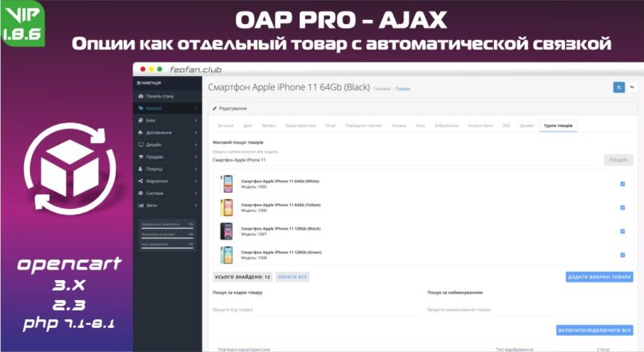Click ДОДАТИ ВИБРАНІ ТОВАРИ button

(599, 277)
